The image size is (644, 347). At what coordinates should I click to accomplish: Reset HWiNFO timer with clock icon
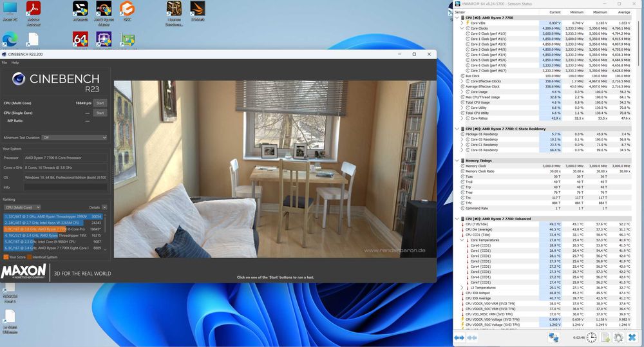pos(591,337)
